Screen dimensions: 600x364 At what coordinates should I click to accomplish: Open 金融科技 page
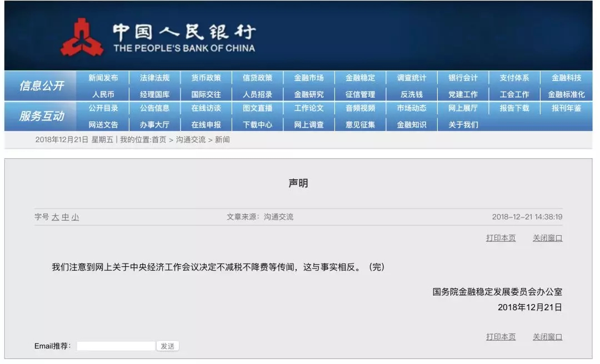pyautogui.click(x=566, y=78)
